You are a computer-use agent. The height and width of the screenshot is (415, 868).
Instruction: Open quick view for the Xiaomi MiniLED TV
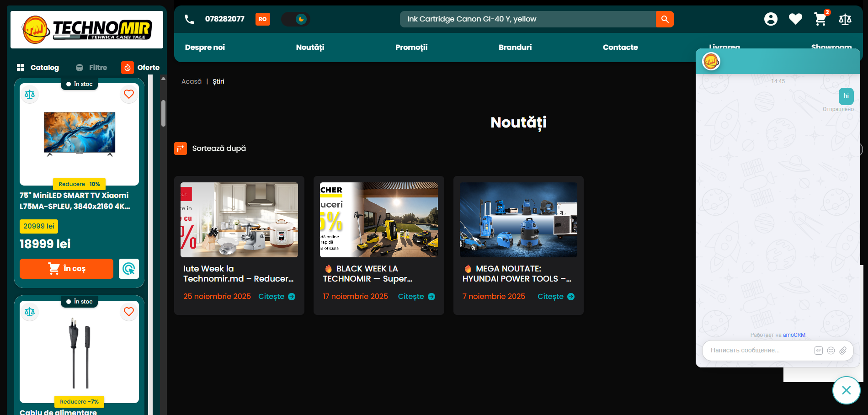[128, 269]
